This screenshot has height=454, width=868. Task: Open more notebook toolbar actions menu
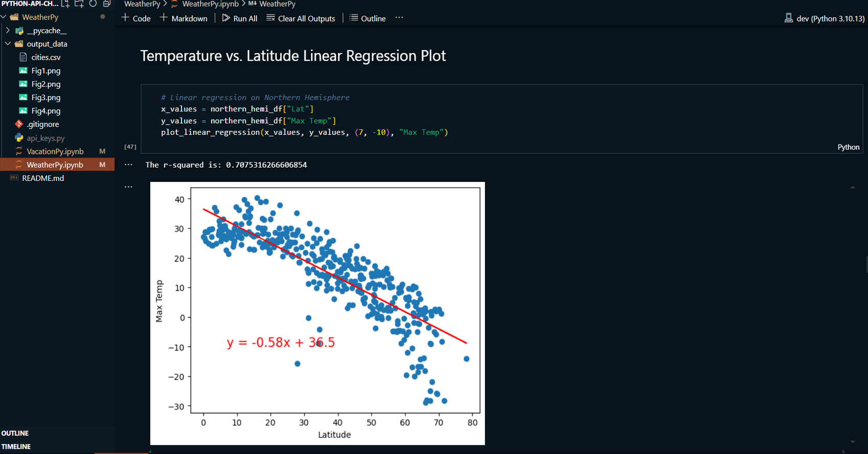[399, 18]
